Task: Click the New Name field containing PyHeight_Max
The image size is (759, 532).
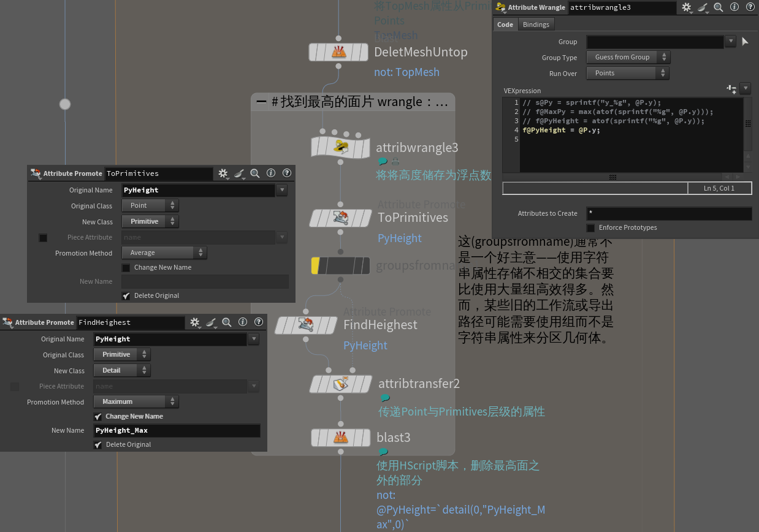Action: click(x=177, y=431)
